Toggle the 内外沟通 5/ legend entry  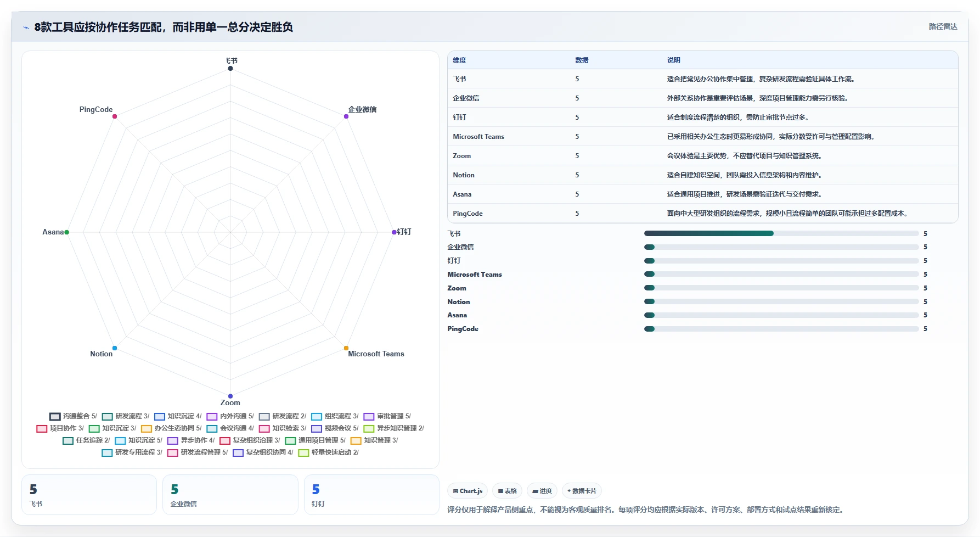point(230,416)
